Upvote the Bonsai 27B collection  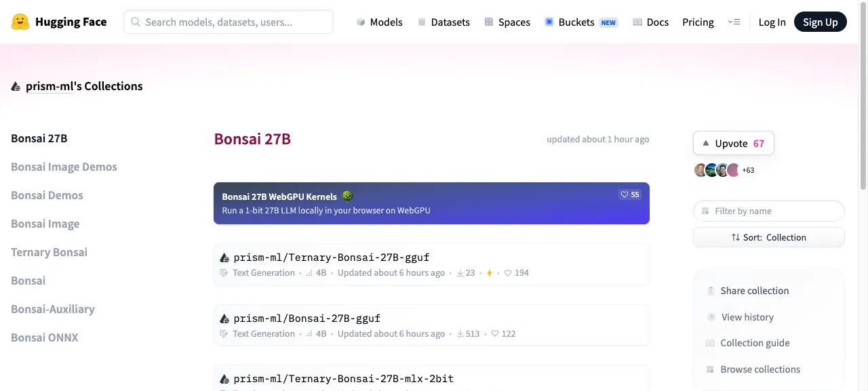click(734, 143)
